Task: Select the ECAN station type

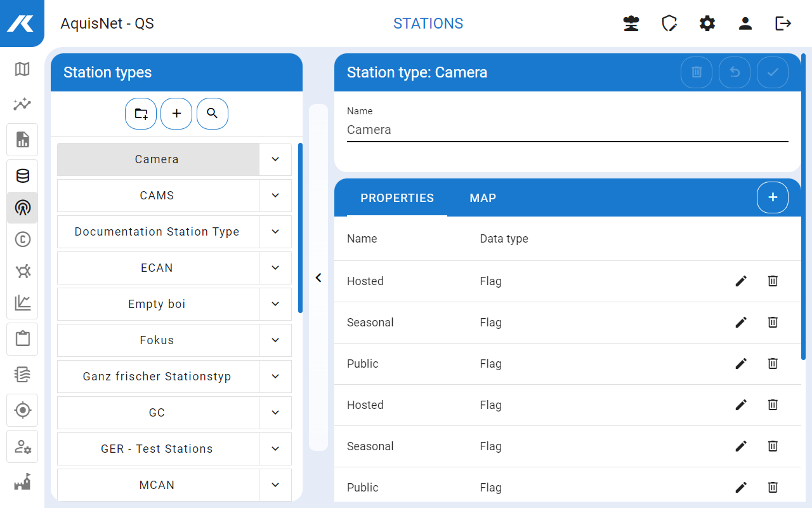Action: [157, 268]
